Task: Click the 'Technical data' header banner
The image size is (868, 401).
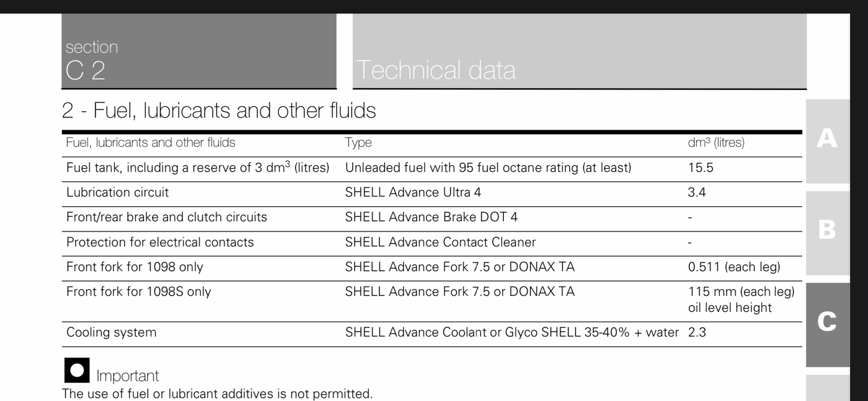Action: pyautogui.click(x=579, y=51)
